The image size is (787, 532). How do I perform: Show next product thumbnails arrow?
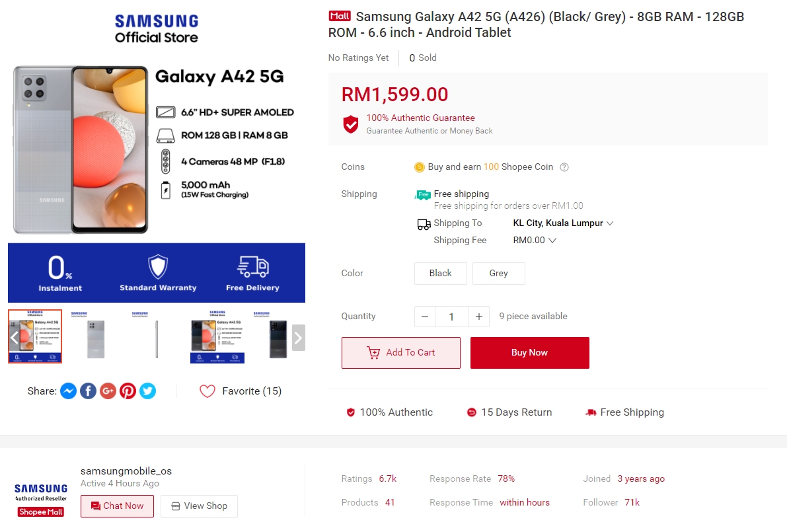click(x=298, y=338)
